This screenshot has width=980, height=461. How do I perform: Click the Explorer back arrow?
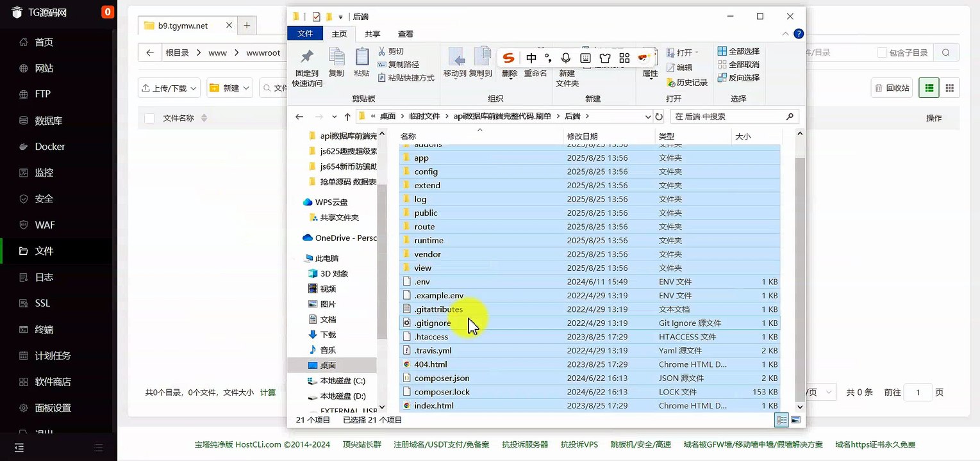[x=299, y=117]
